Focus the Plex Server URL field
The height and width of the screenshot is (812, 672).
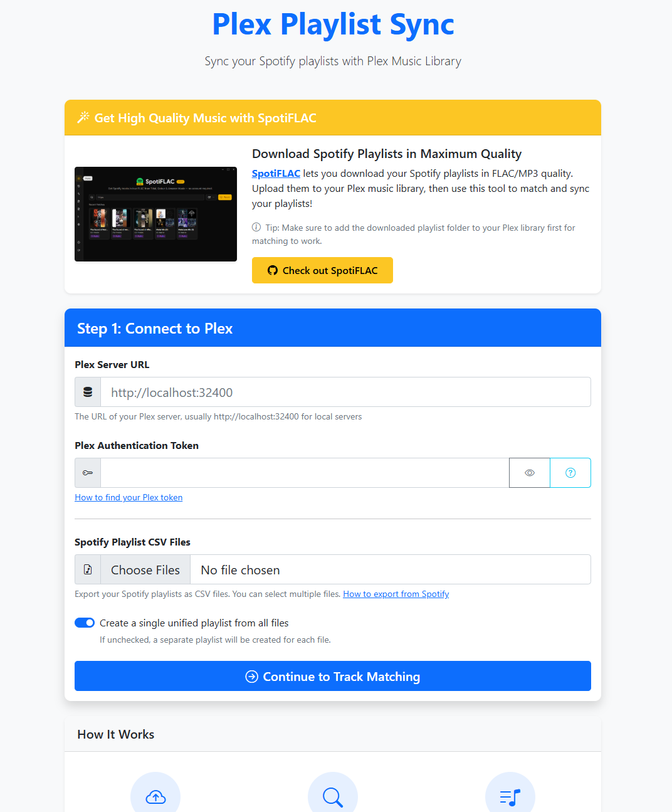point(345,392)
